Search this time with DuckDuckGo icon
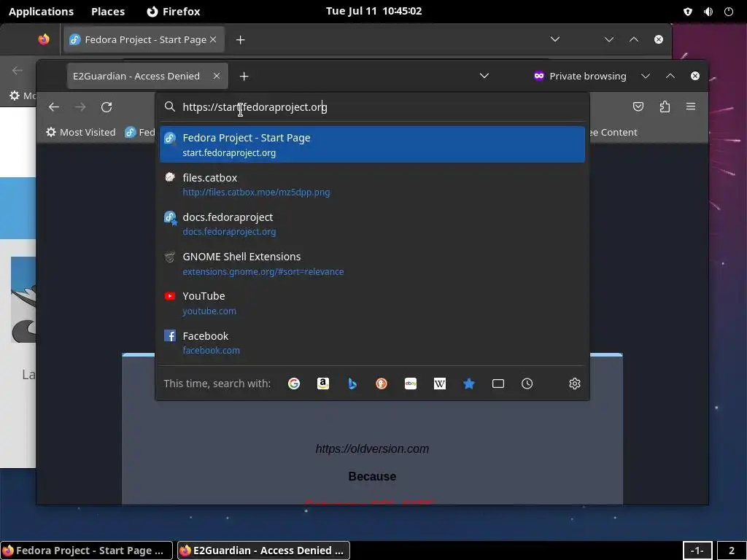747x560 pixels. 381,384
